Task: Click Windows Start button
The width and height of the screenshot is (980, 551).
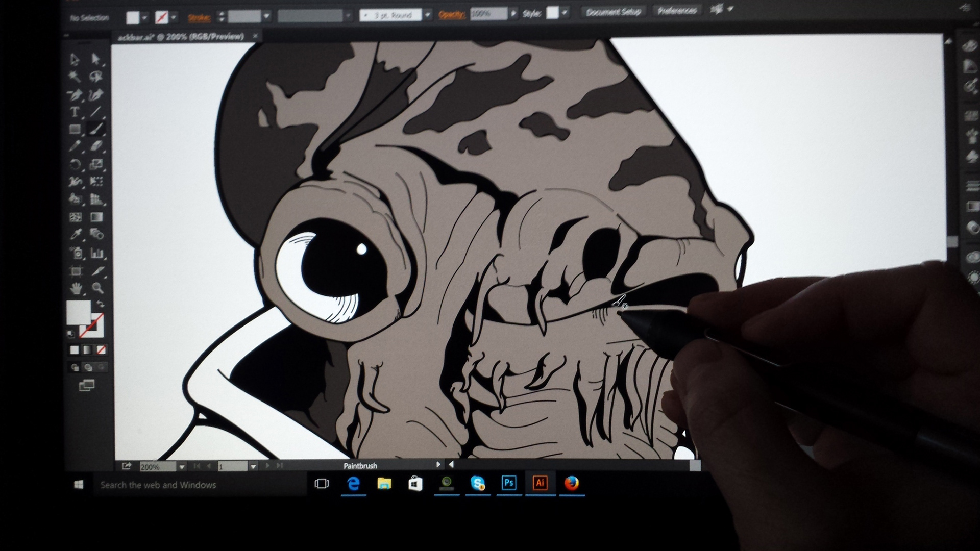Action: click(79, 485)
